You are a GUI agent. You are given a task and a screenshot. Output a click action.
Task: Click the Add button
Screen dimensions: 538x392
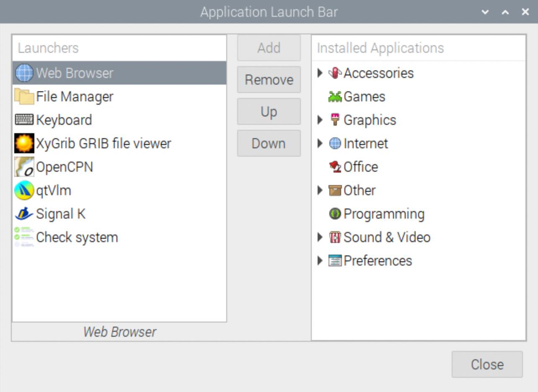[269, 48]
